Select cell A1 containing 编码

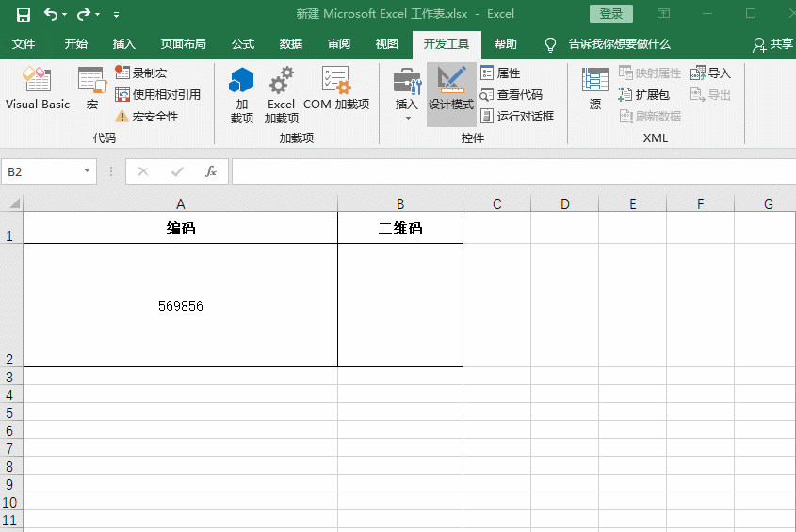point(180,228)
